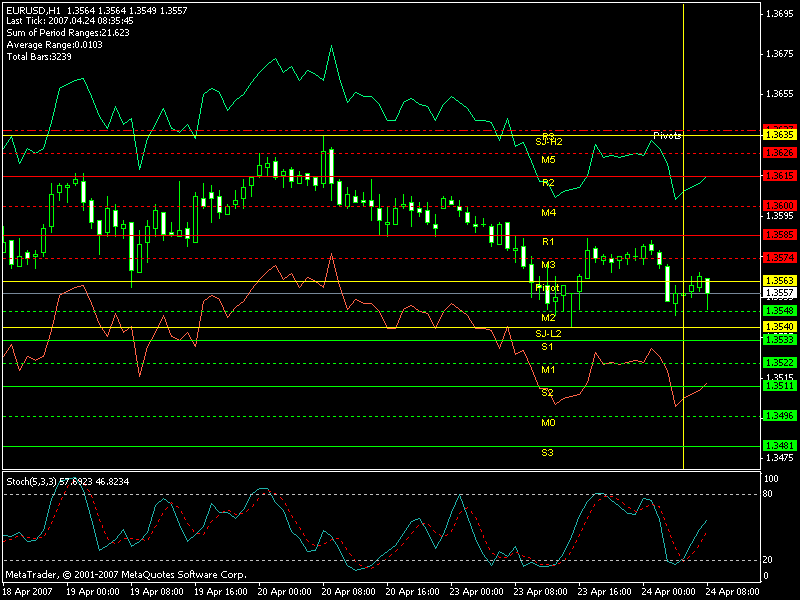Click the M4 midpoint level label
Viewport: 800px width, 600px height.
click(x=548, y=213)
